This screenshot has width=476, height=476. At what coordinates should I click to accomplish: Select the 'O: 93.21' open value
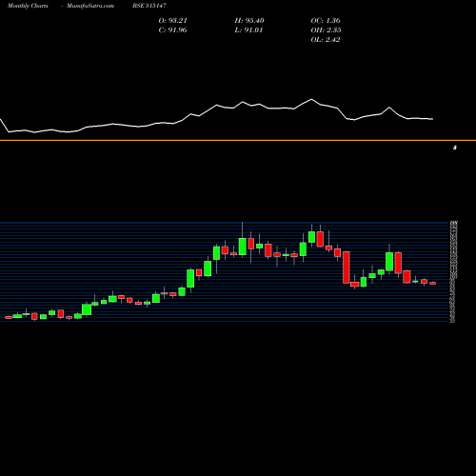click(172, 21)
